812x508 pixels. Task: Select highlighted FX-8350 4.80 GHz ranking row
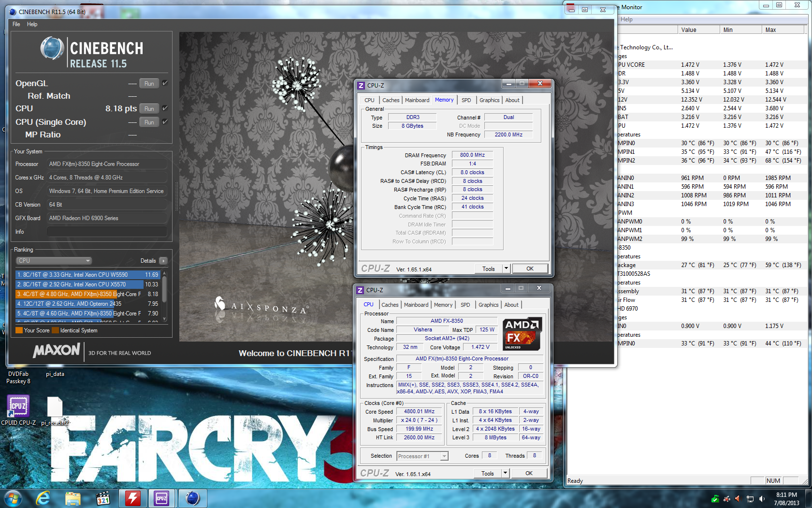tap(87, 294)
